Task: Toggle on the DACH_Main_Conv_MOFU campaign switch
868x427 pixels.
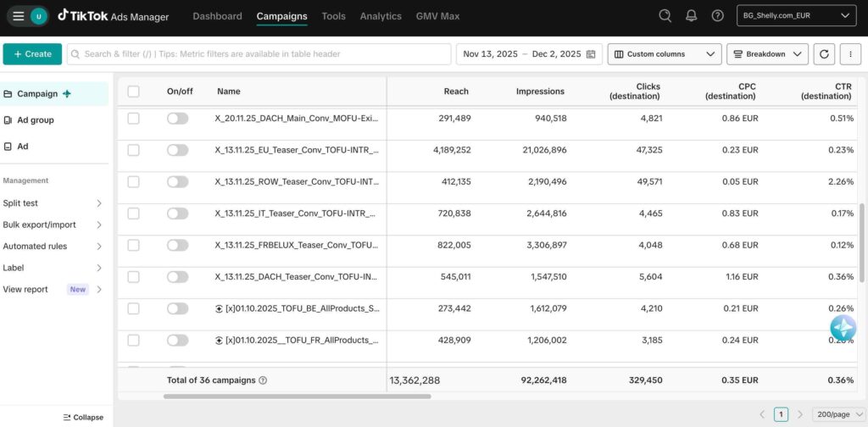Action: click(178, 119)
